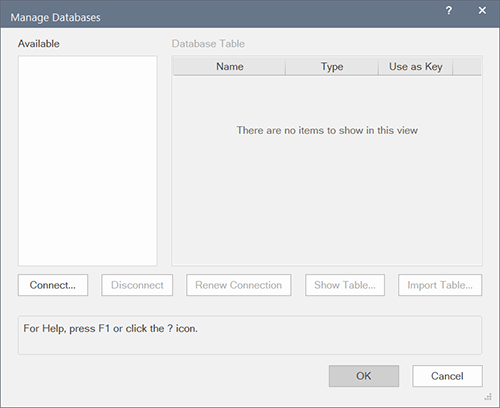The width and height of the screenshot is (500, 408).
Task: Sort by the Name column header
Action: coord(230,67)
